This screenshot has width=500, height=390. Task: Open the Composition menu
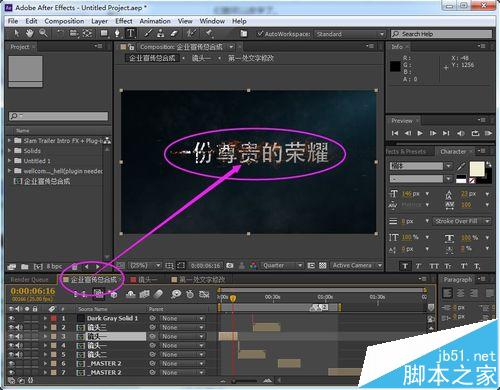tap(64, 21)
